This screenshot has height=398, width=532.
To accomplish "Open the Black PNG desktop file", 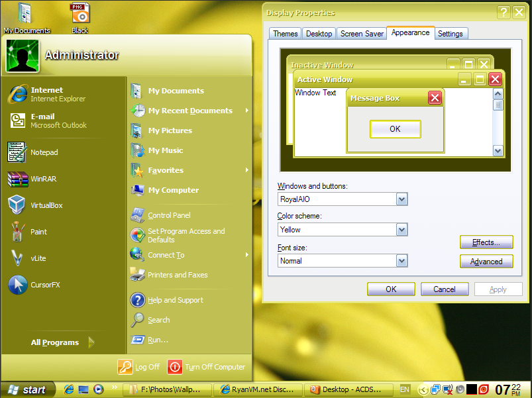I will 80,18.
